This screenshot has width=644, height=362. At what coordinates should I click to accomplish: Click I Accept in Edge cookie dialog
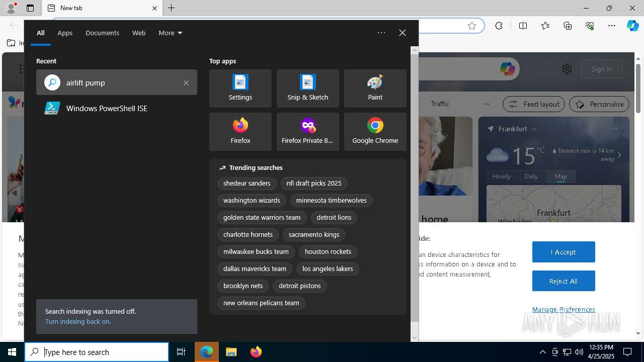pos(563,252)
